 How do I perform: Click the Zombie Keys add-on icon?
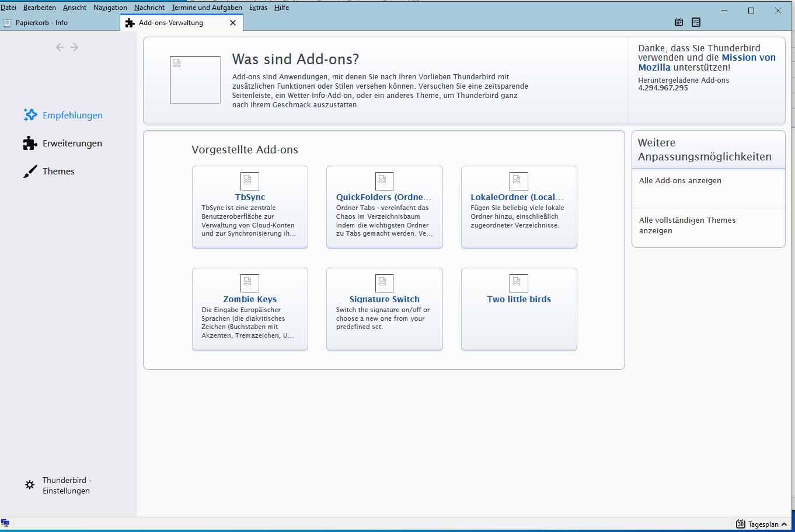[250, 283]
